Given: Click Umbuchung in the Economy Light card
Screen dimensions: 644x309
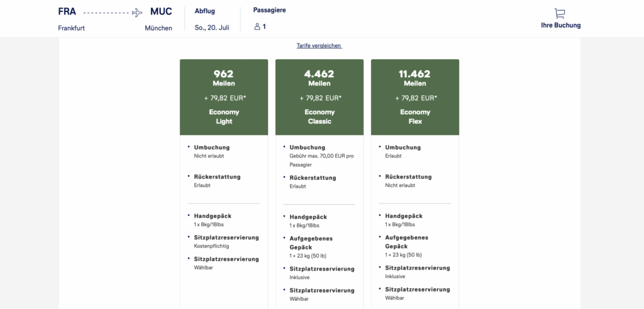Looking at the screenshot, I should pyautogui.click(x=212, y=147).
